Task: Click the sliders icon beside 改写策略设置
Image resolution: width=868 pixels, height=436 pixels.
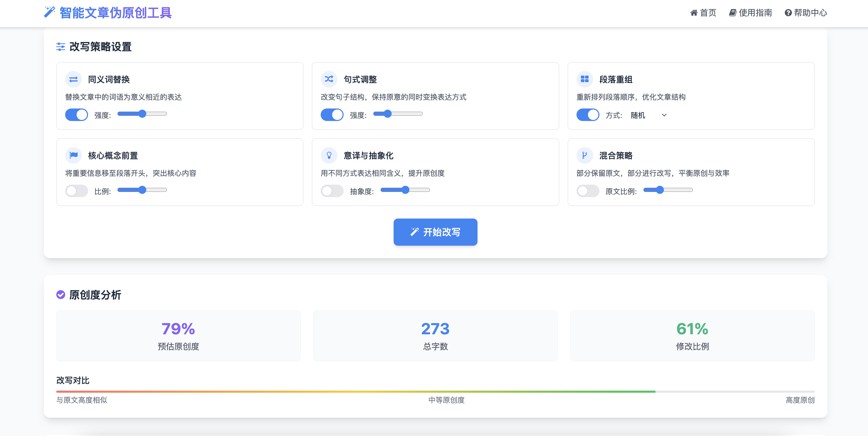Action: (x=61, y=47)
